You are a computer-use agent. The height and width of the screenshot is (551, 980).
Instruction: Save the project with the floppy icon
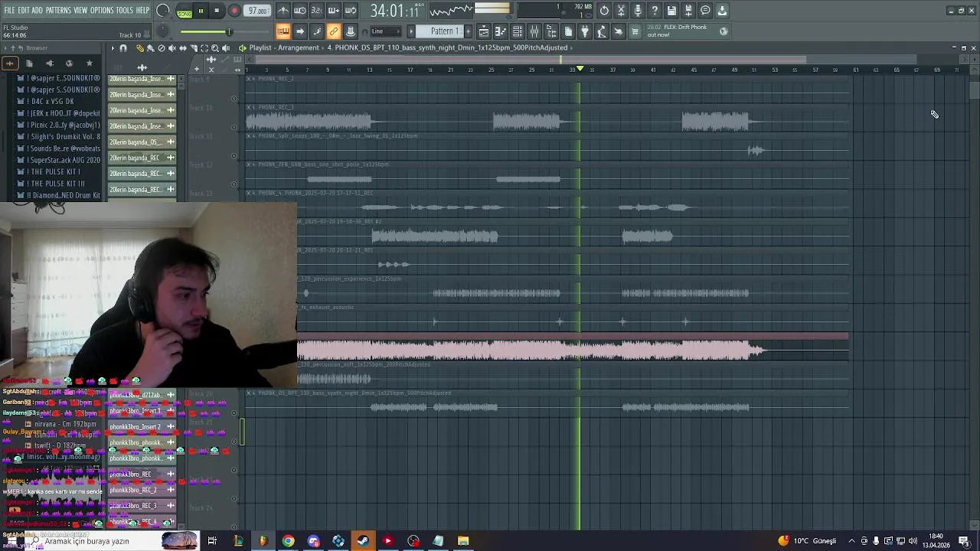point(671,11)
